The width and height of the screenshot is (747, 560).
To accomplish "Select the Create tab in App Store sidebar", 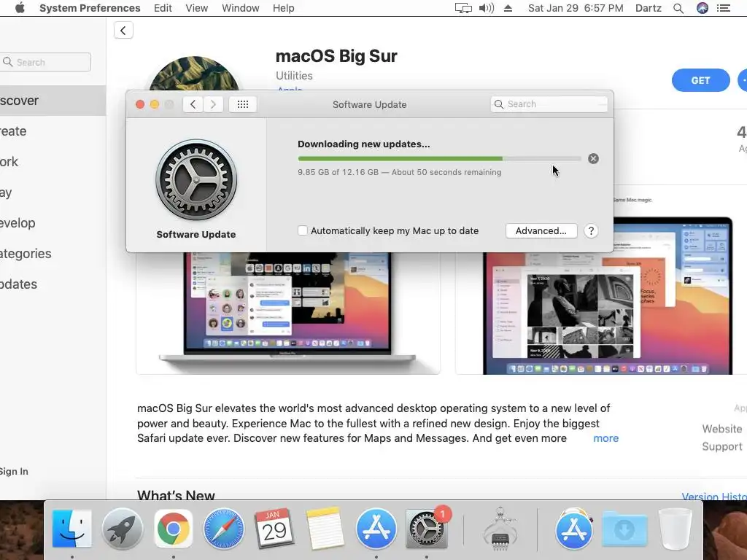I will coord(53,131).
